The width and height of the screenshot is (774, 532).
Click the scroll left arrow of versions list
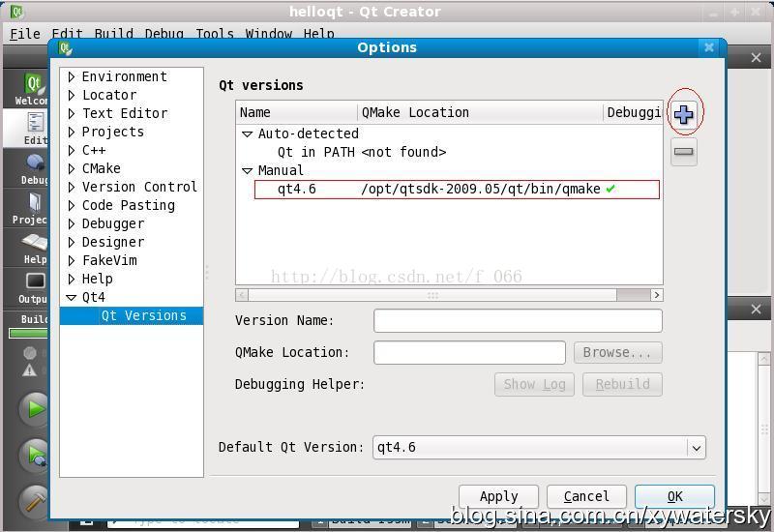[x=242, y=295]
